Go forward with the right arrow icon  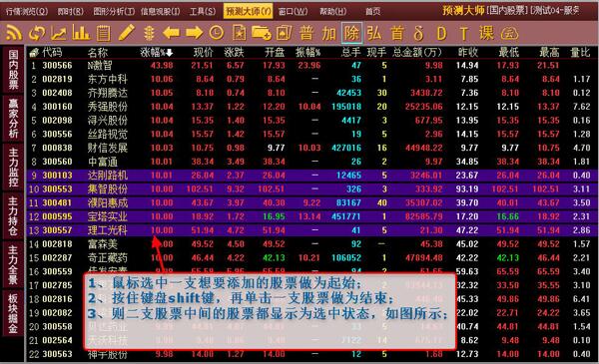pos(194,33)
